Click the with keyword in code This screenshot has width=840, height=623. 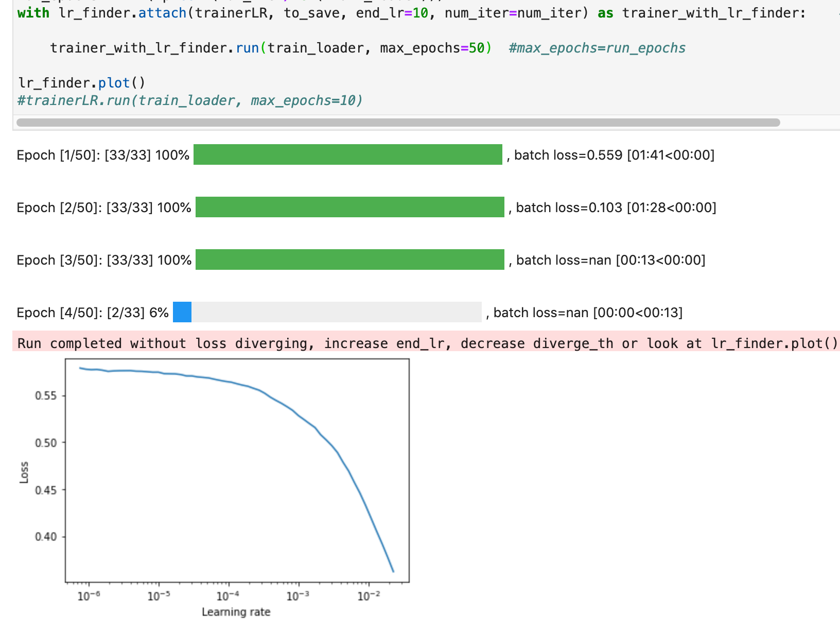point(33,13)
